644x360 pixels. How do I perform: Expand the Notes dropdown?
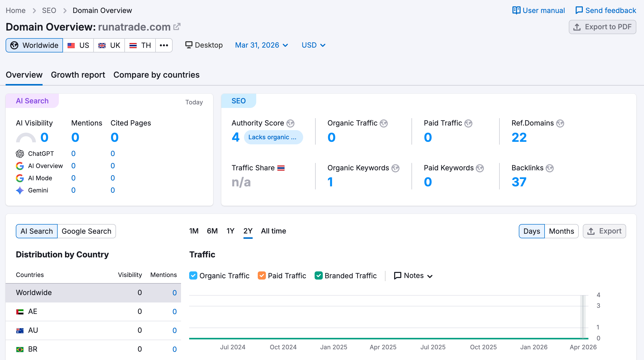pos(413,276)
